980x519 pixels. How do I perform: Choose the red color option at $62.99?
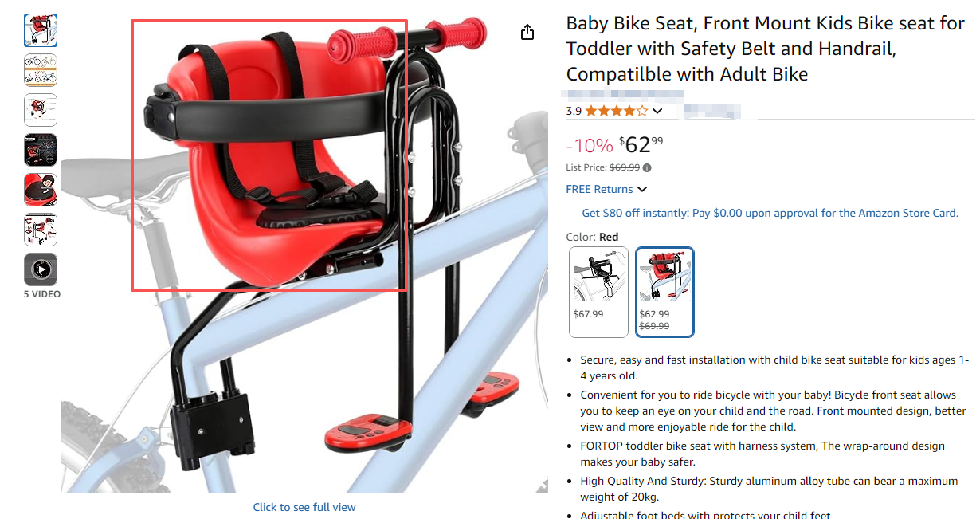point(664,292)
